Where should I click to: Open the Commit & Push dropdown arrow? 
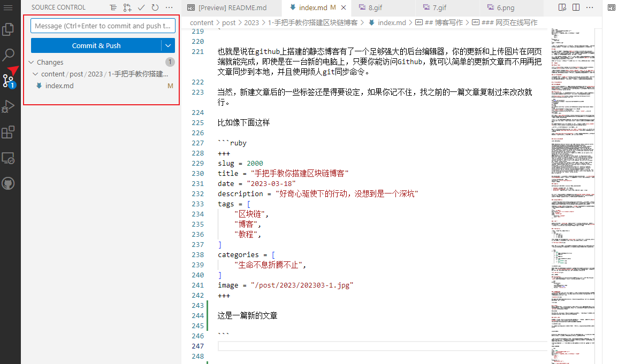[168, 45]
